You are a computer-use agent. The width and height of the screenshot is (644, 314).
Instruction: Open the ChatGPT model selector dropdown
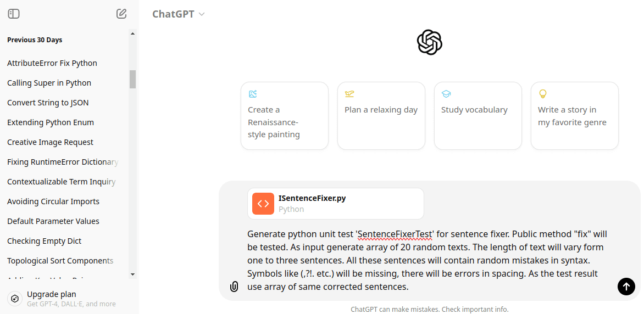pos(179,14)
